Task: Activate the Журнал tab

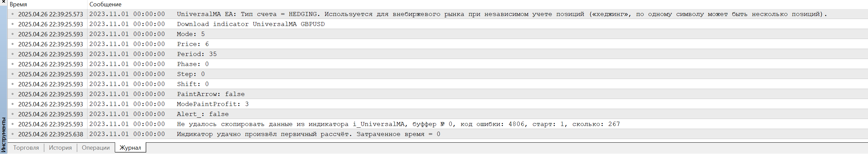Action: coord(130,148)
